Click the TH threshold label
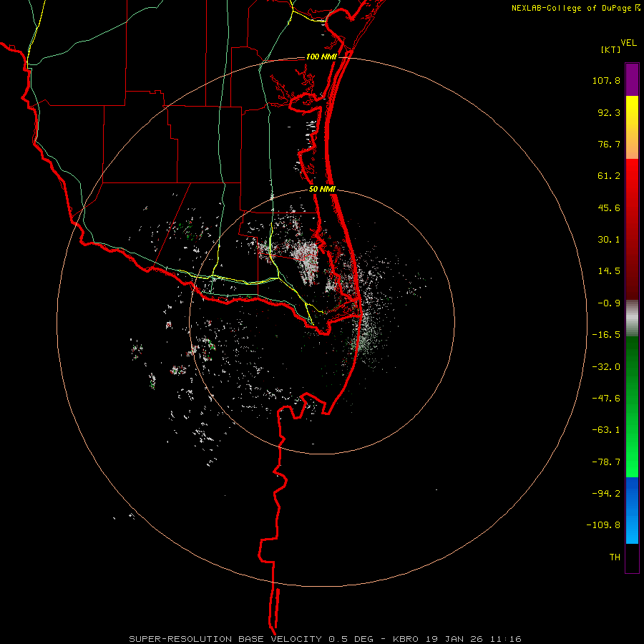644x644 pixels. click(x=615, y=557)
